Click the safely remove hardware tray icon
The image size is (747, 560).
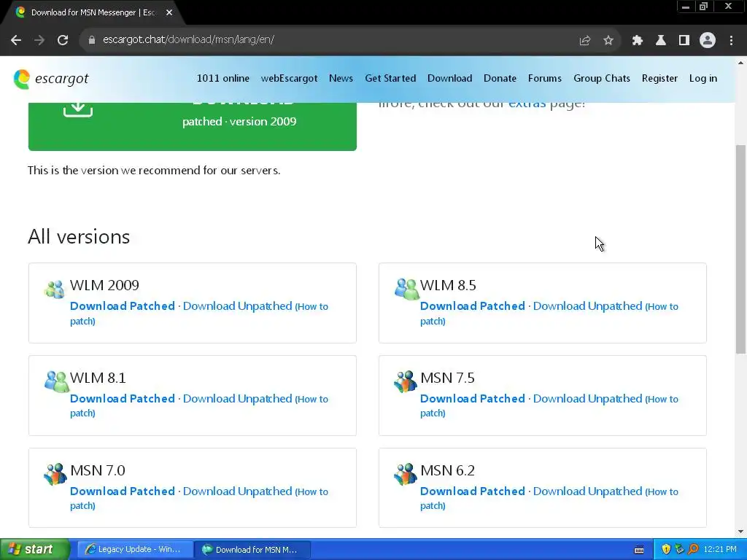(x=679, y=550)
